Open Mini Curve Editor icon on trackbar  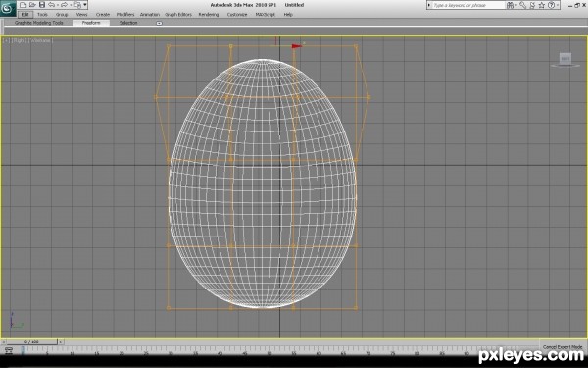coord(9,350)
